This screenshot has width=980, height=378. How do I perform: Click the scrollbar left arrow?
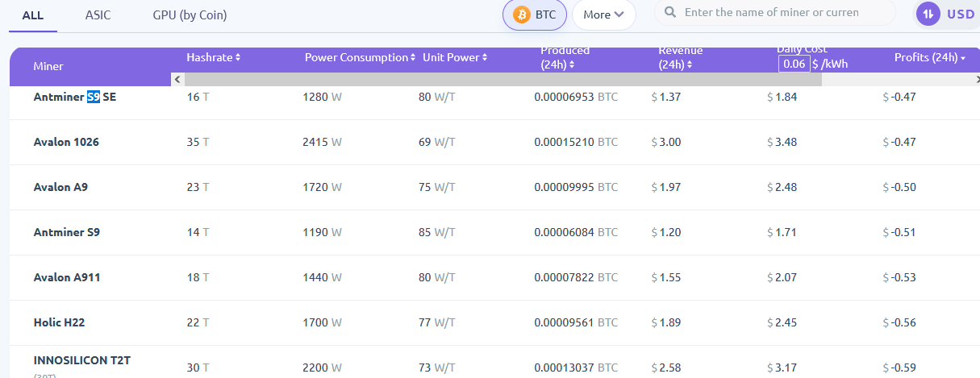tap(177, 80)
